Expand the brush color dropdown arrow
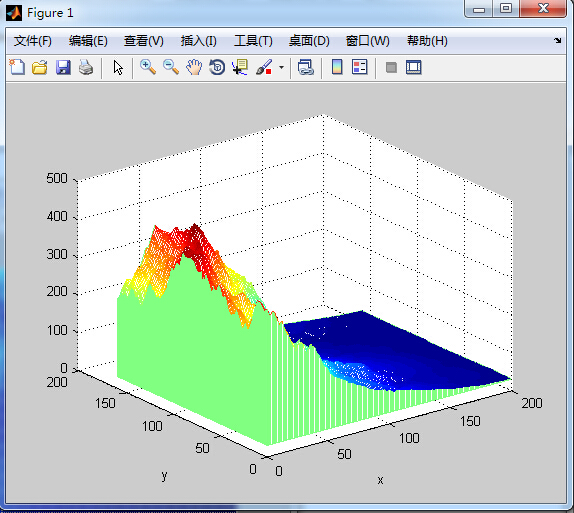Image resolution: width=574 pixels, height=513 pixels. click(281, 68)
